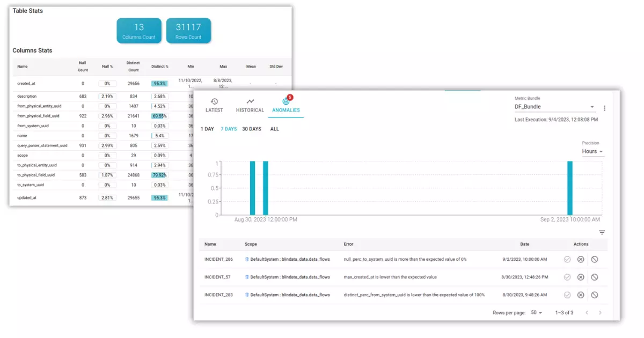The image size is (644, 338).
Task: Click the Historical trend line icon
Action: tap(250, 101)
